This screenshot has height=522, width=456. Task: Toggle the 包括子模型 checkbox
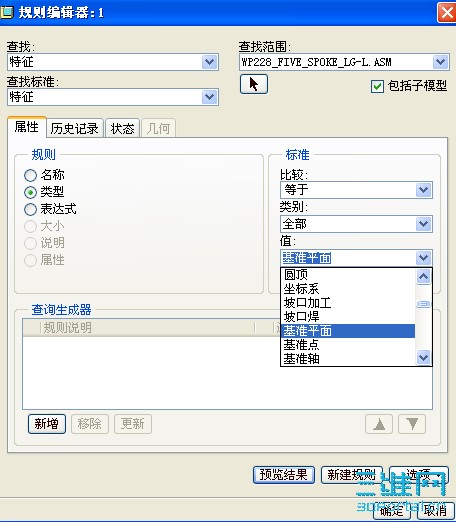point(377,87)
